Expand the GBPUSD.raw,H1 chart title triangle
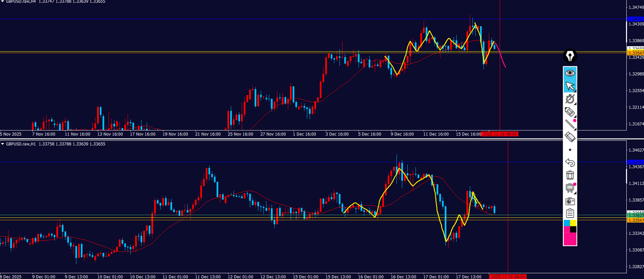The image size is (644, 279). pos(3,144)
